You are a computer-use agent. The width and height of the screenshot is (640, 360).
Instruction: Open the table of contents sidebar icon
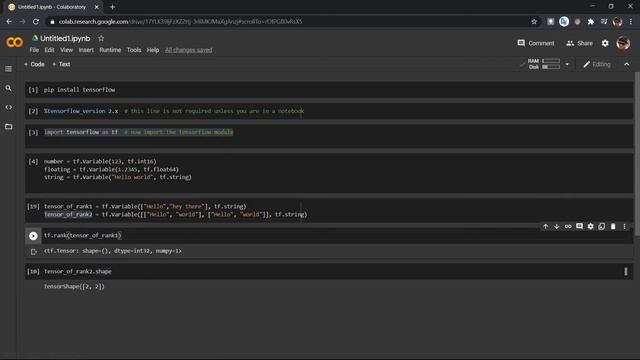[9, 69]
